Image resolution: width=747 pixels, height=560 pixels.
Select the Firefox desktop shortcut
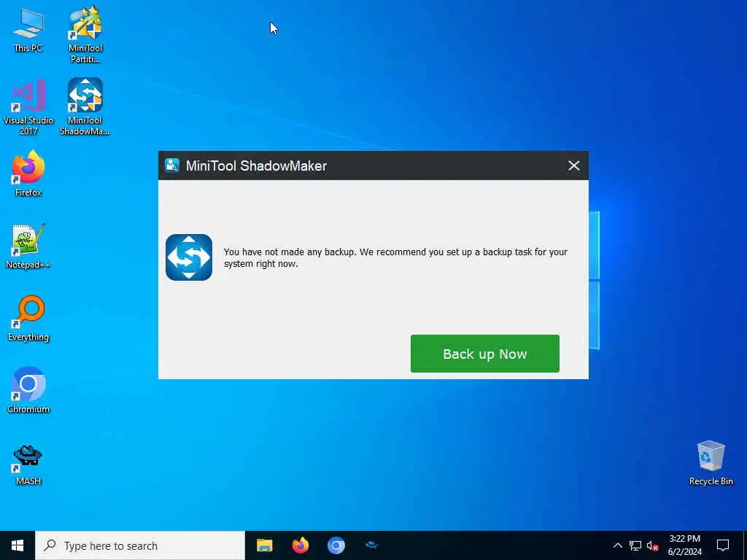(x=28, y=174)
